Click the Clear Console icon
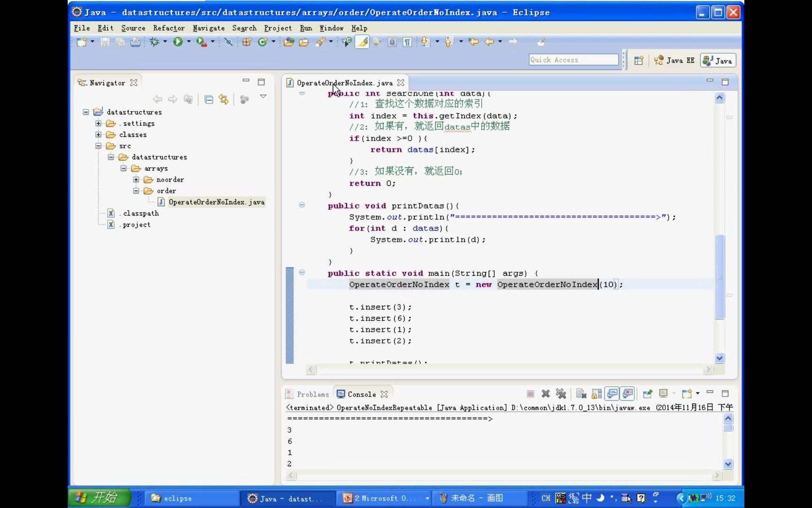This screenshot has width=812, height=508. 581,394
